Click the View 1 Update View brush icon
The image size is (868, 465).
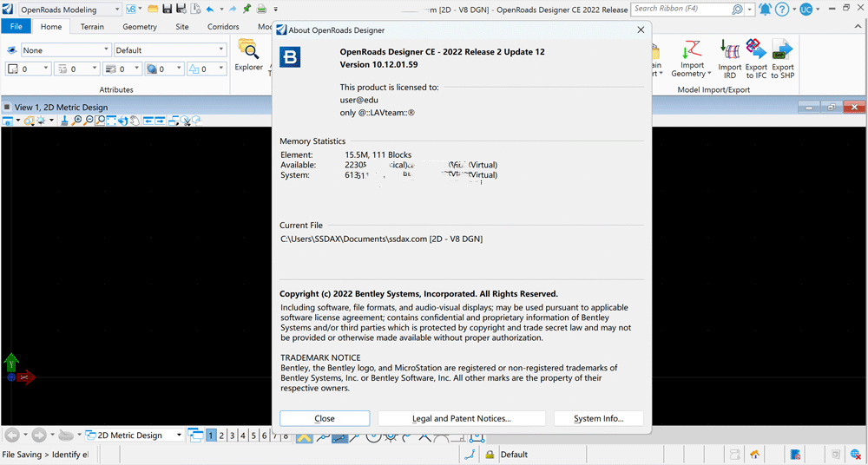point(64,121)
